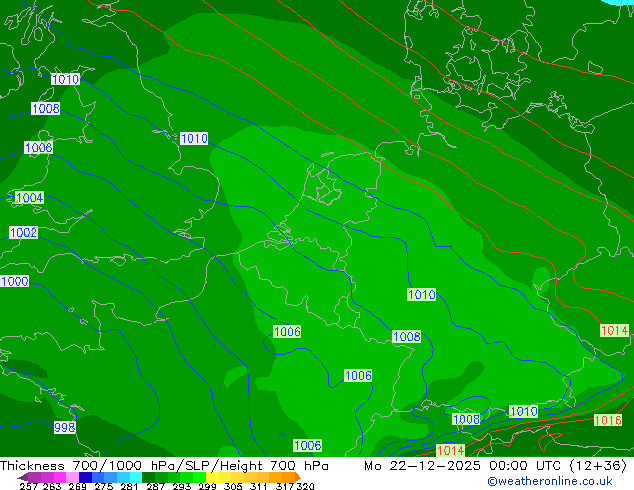The image size is (634, 490).
Task: Click the blue 998 isobar label
Action: tap(65, 427)
